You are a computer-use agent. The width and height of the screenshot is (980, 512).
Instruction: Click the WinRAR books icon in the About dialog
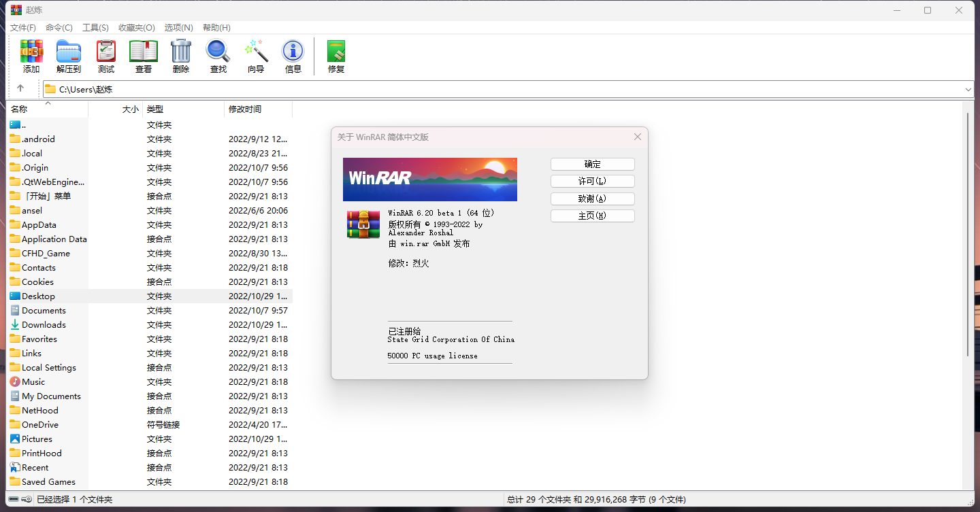coord(363,224)
